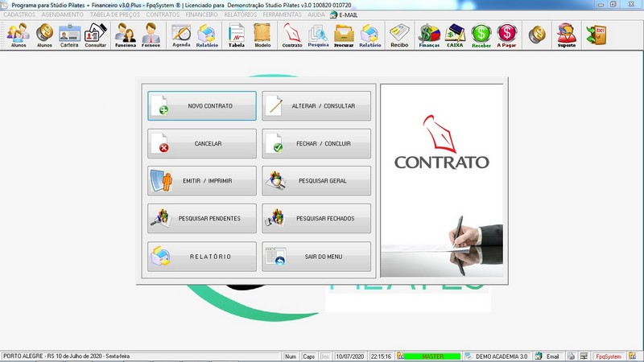Open the Finanças pie chart icon
The image size is (644, 362).
click(x=429, y=35)
